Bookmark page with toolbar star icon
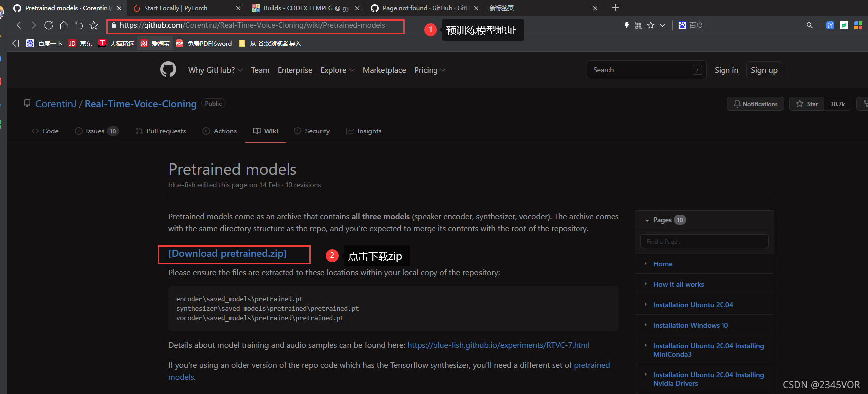 pos(94,25)
